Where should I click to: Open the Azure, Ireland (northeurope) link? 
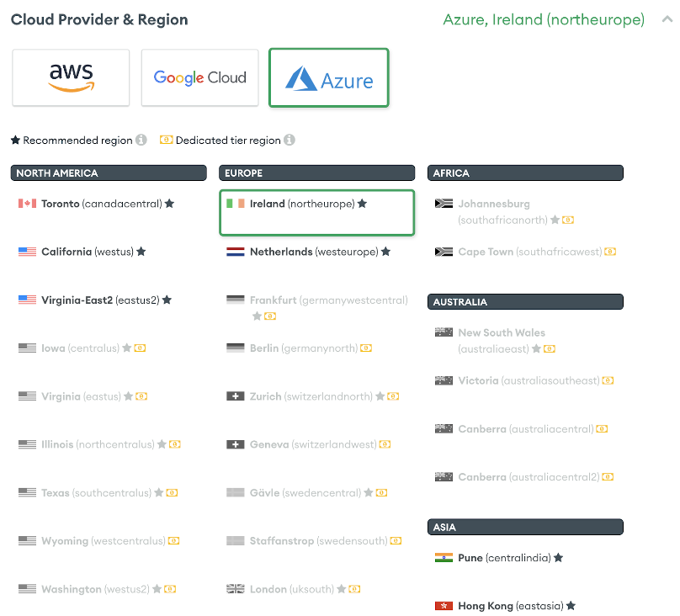544,19
